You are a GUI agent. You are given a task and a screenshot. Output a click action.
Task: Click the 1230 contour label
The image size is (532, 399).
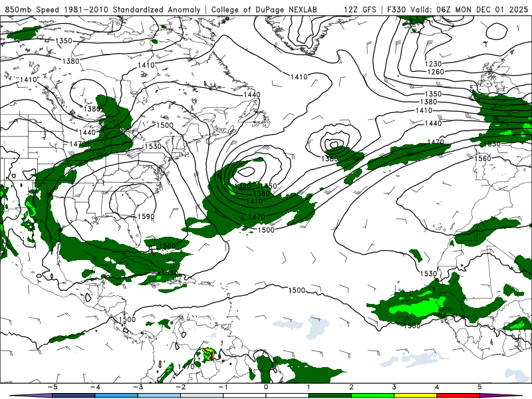point(434,64)
